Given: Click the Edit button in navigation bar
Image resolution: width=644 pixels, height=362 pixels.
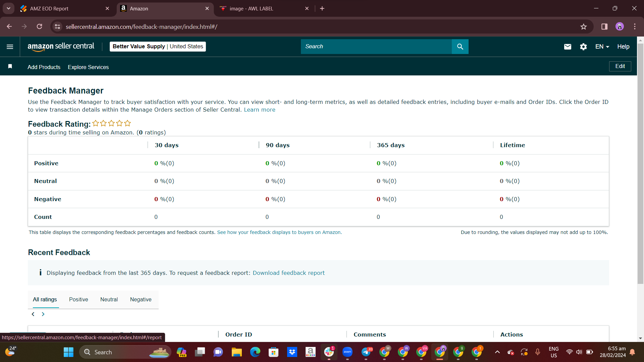Looking at the screenshot, I should pos(620,66).
